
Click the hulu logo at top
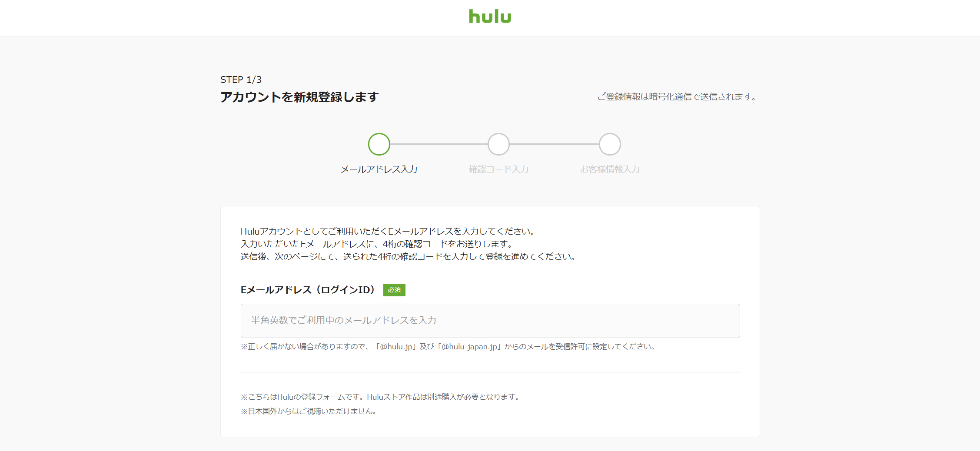490,17
